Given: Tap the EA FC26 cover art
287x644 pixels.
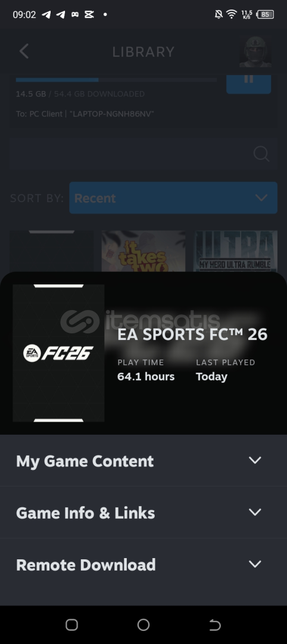Looking at the screenshot, I should [58, 353].
